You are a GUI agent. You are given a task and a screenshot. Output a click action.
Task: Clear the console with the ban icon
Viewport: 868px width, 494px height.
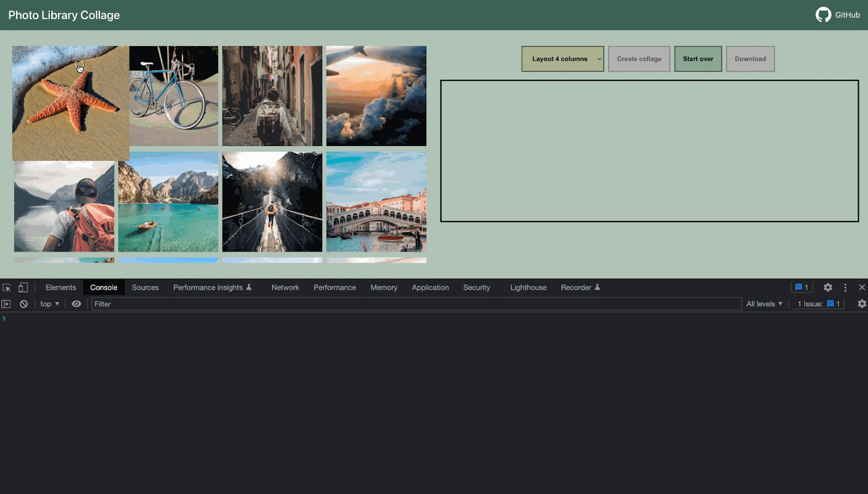[x=24, y=304]
